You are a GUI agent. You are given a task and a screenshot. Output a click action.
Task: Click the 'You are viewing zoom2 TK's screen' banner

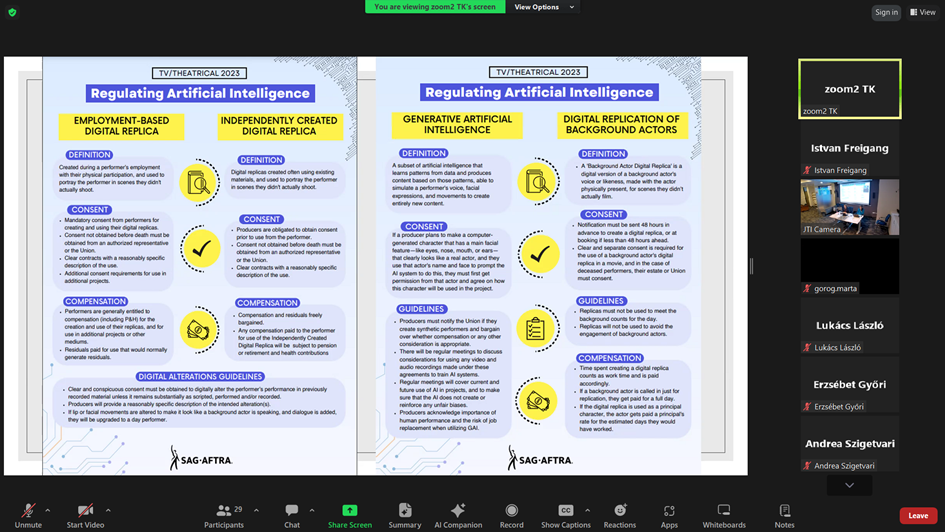[x=435, y=7]
